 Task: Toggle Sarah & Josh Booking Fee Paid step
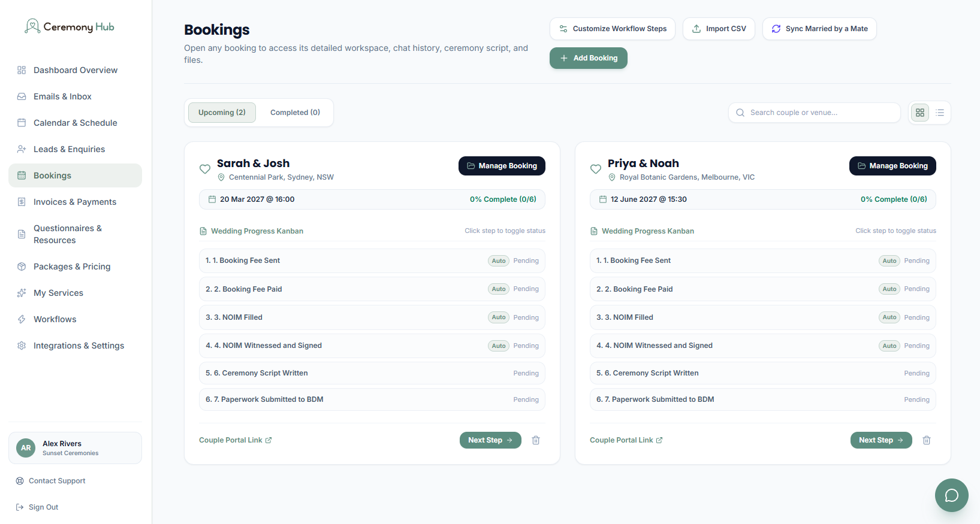372,289
